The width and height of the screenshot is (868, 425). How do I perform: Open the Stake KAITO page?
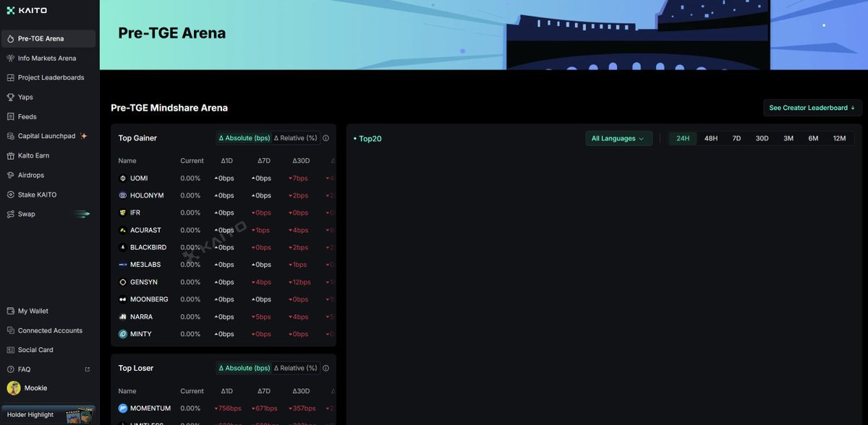point(48,195)
